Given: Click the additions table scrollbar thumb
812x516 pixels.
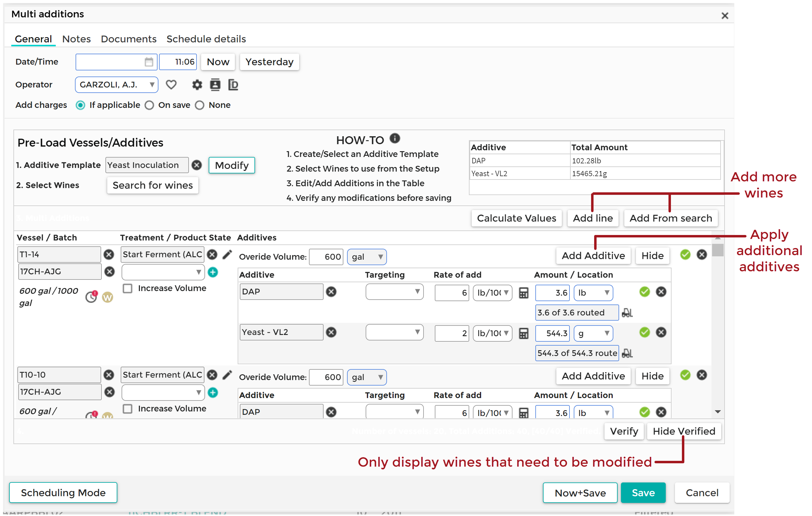Looking at the screenshot, I should tap(718, 250).
